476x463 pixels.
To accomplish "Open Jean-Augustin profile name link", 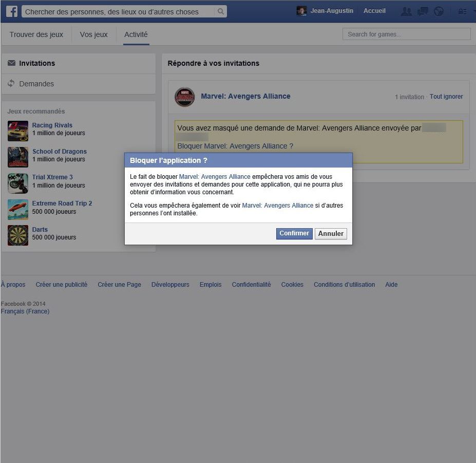I will 332,11.
